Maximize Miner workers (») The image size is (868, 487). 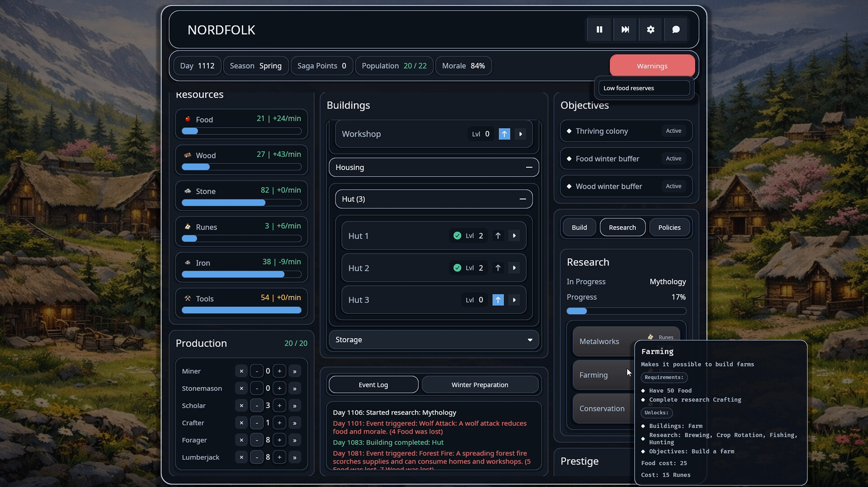coord(295,371)
